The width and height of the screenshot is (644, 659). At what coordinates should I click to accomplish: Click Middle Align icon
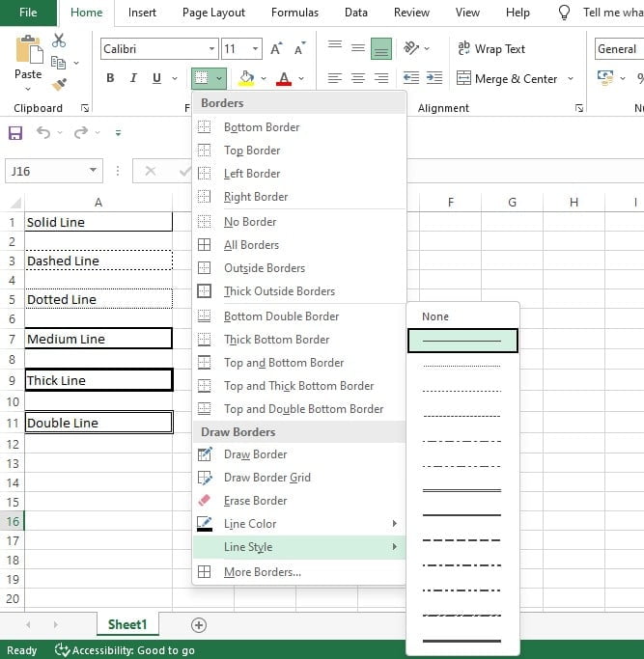[358, 48]
